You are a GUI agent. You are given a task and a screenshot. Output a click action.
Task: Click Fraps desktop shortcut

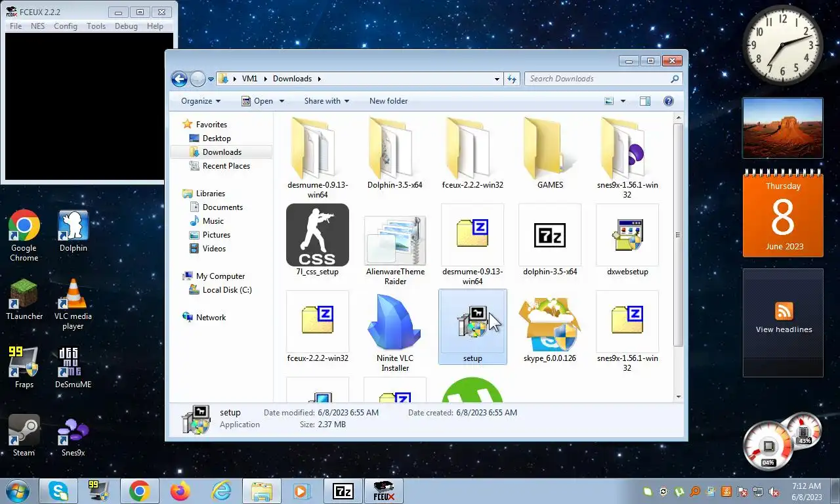pos(24,367)
